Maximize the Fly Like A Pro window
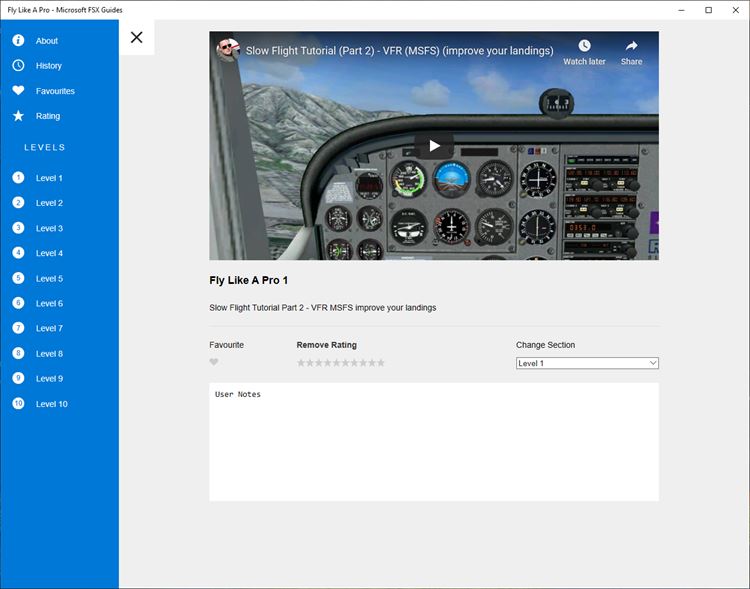 point(708,10)
